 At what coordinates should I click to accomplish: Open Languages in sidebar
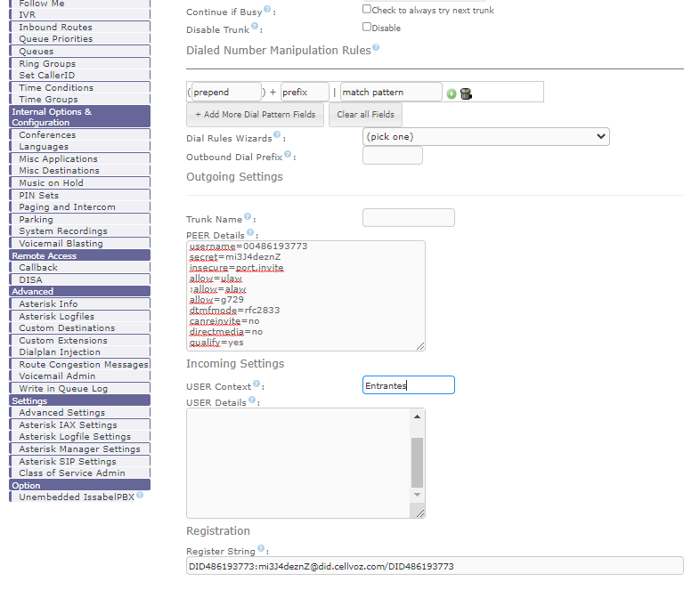(44, 147)
